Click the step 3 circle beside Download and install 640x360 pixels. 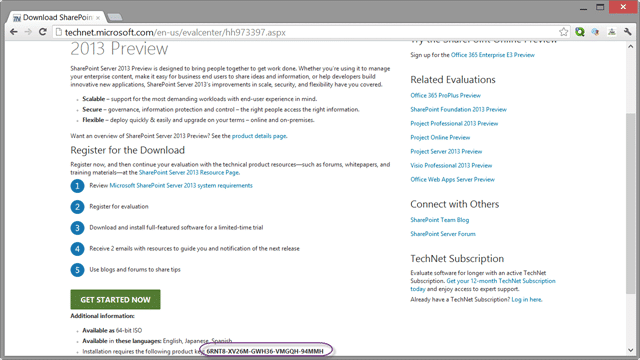(77, 228)
